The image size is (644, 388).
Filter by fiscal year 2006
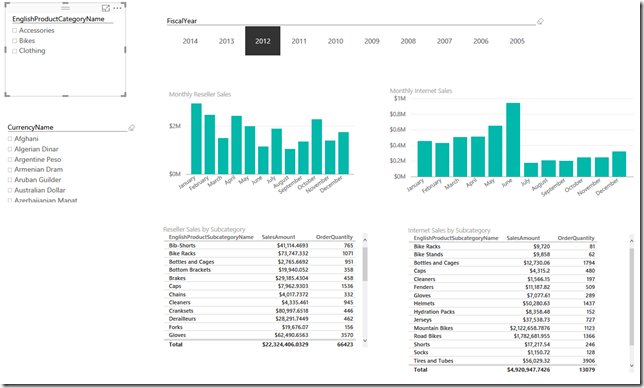481,41
